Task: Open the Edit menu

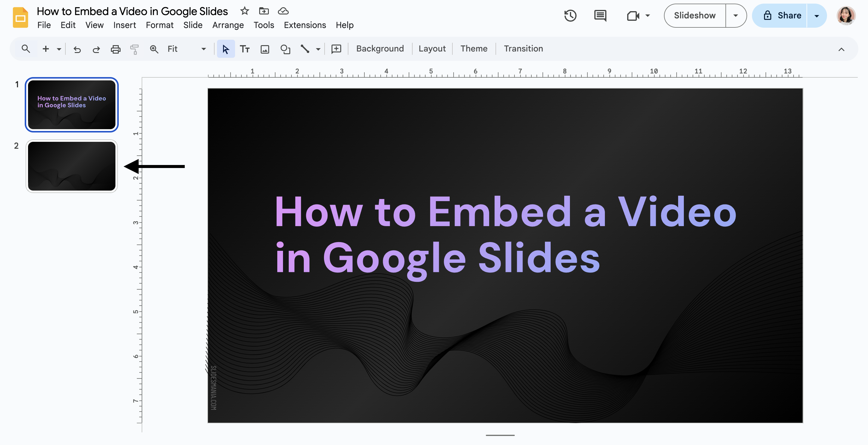Action: coord(68,25)
